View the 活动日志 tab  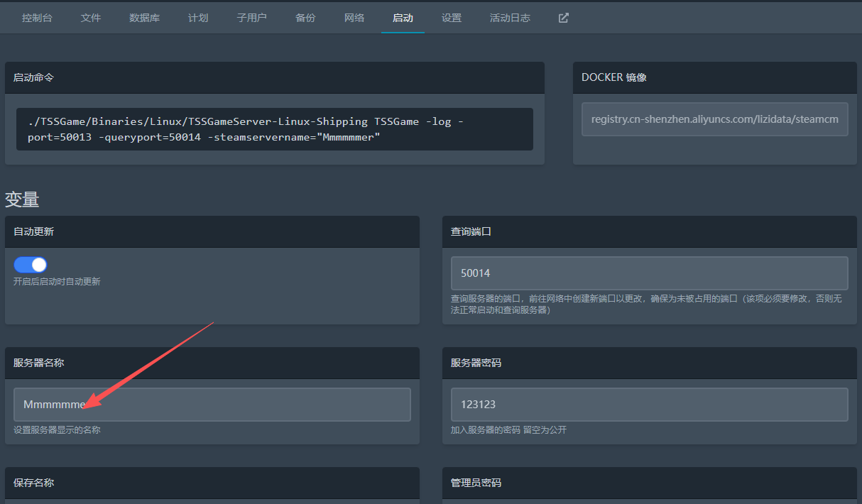pos(510,18)
